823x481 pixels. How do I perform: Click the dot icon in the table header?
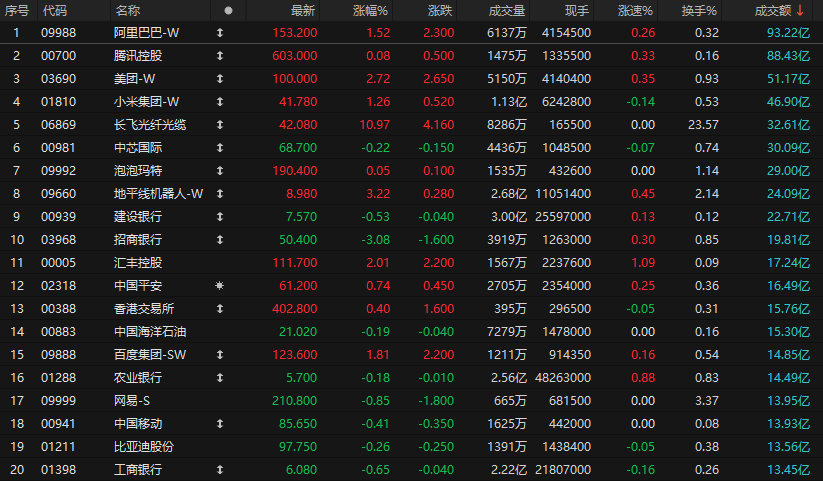click(228, 11)
